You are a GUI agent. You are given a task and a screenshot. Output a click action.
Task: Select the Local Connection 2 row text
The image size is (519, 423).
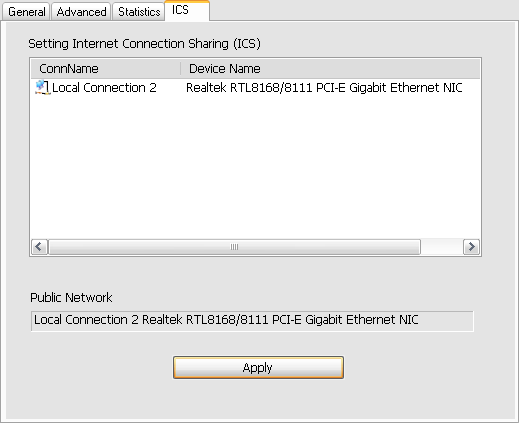104,88
